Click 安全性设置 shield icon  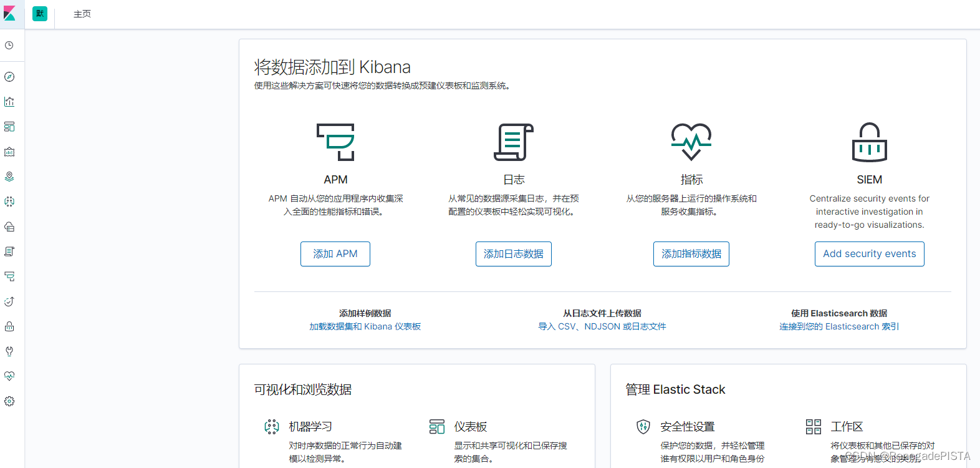click(x=643, y=427)
